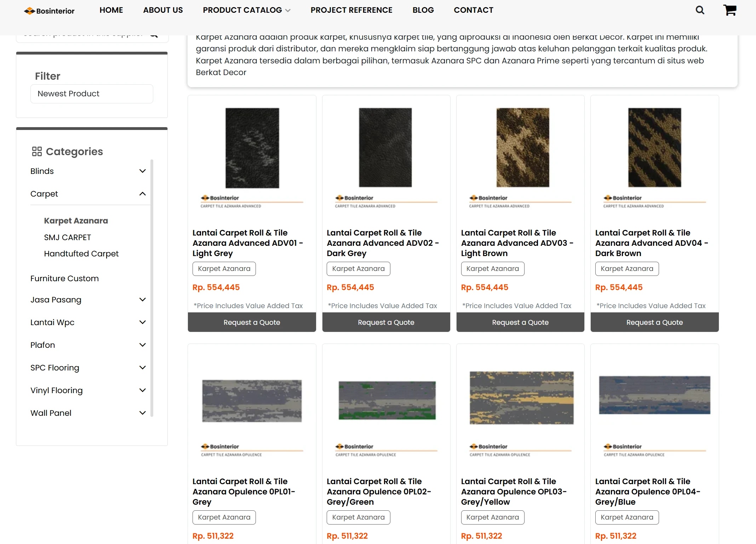Open Azanara Advanced ADV02 Dark Grey title
This screenshot has height=544, width=756.
click(x=383, y=243)
